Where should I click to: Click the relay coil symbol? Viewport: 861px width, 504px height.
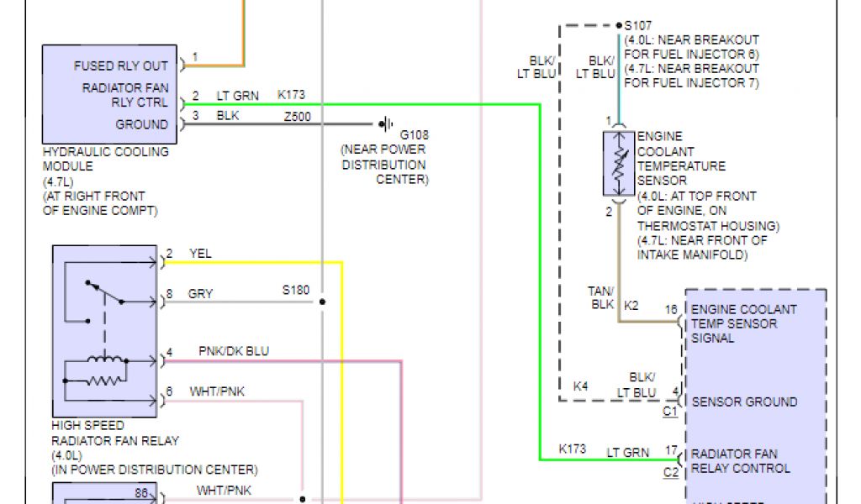pos(104,361)
